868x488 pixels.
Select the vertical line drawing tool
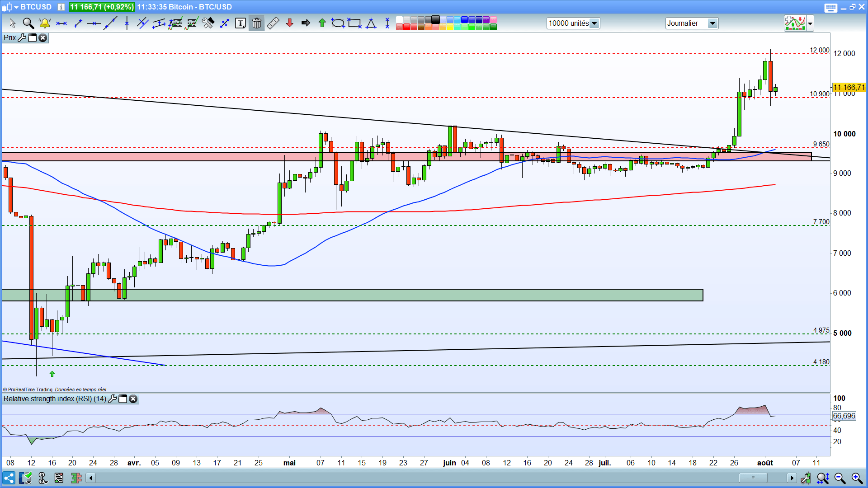[x=127, y=23]
